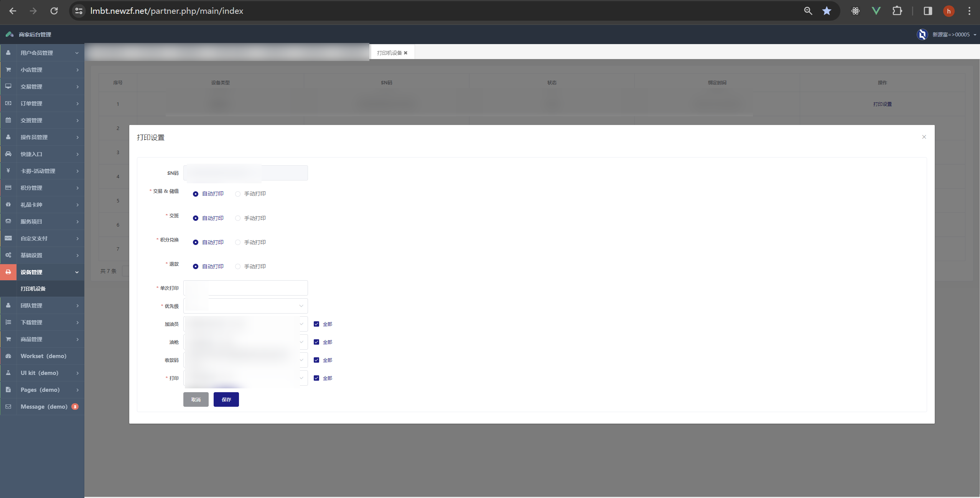Screen dimensions: 980x498
Task: Click the 积分管理 card icon
Action: [8, 187]
